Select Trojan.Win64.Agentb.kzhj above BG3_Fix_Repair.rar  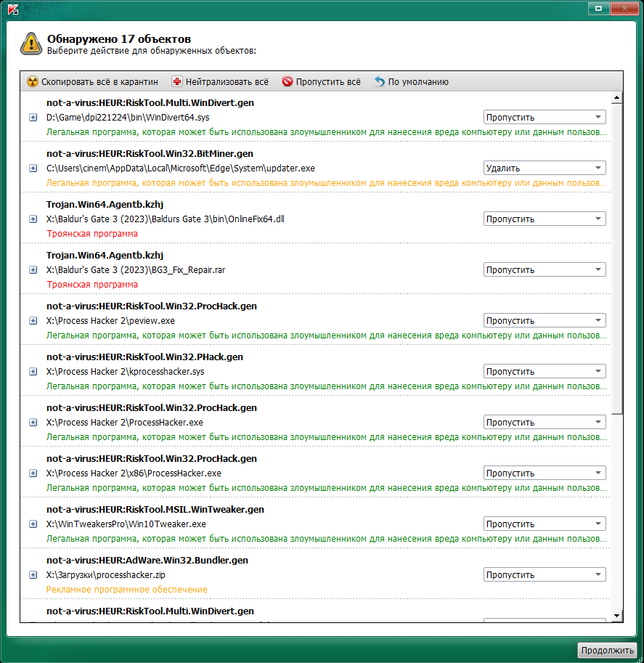[105, 256]
